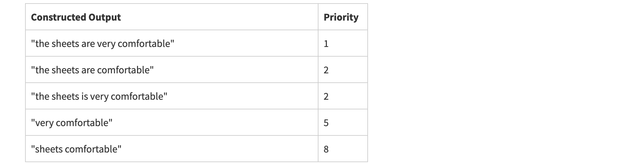Click priority 2 beside "the sheets is very comfortable"
Viewport: 644px width, 166px height.
coord(326,97)
